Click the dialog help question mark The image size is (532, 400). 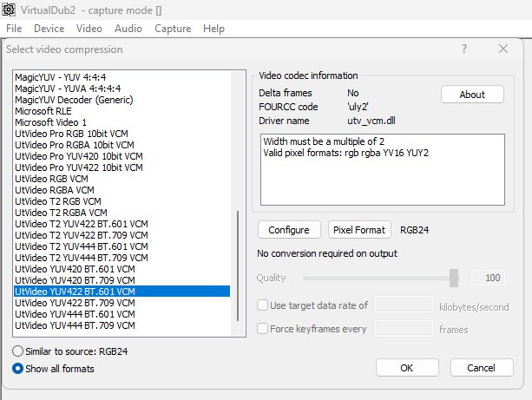pos(464,49)
